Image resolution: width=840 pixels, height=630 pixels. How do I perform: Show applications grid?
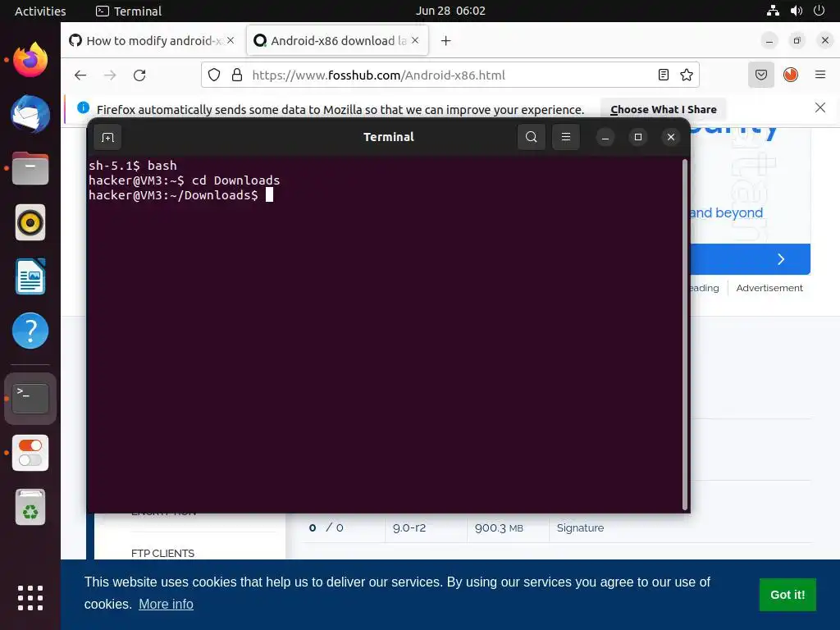[30, 598]
